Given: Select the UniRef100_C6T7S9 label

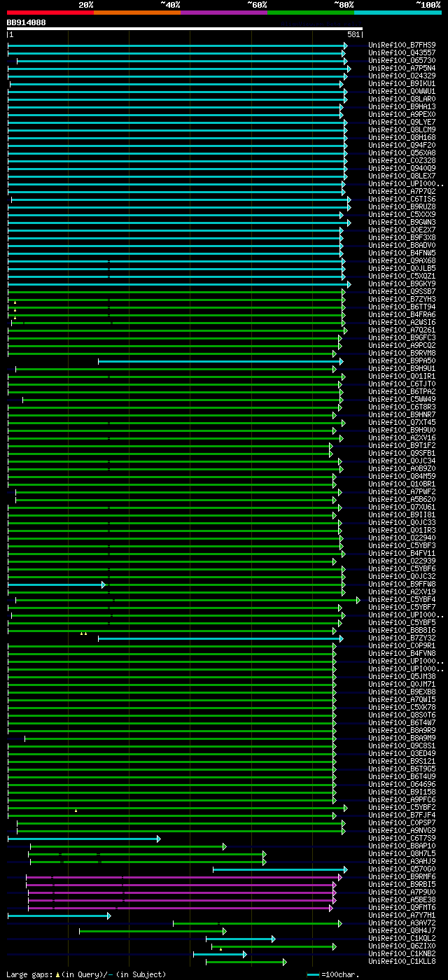Looking at the screenshot, I should tap(402, 838).
